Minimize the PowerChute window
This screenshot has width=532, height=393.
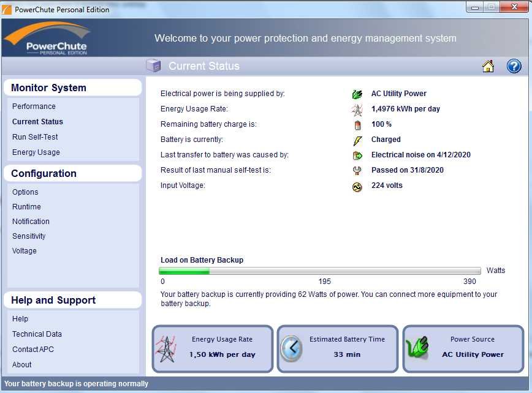475,7
